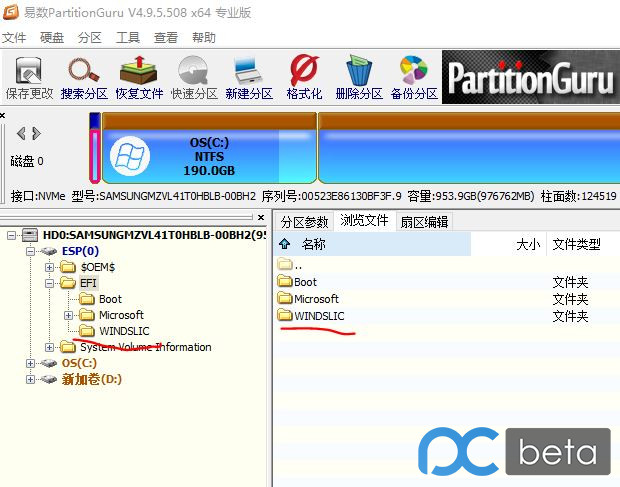Click the PartitionGuru banner logo
The width and height of the screenshot is (620, 487).
[531, 77]
